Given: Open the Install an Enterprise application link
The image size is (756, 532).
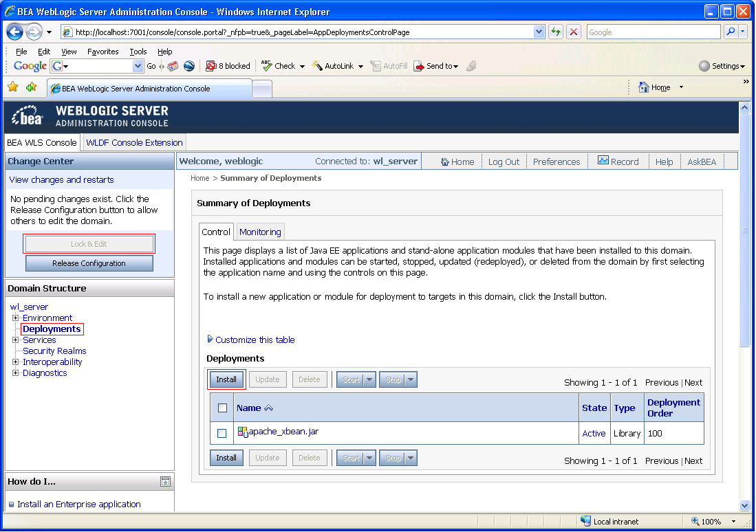Looking at the screenshot, I should pyautogui.click(x=79, y=504).
